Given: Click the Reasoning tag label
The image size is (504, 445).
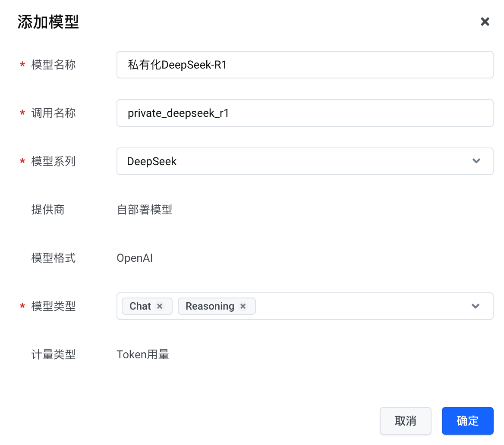Looking at the screenshot, I should (210, 306).
